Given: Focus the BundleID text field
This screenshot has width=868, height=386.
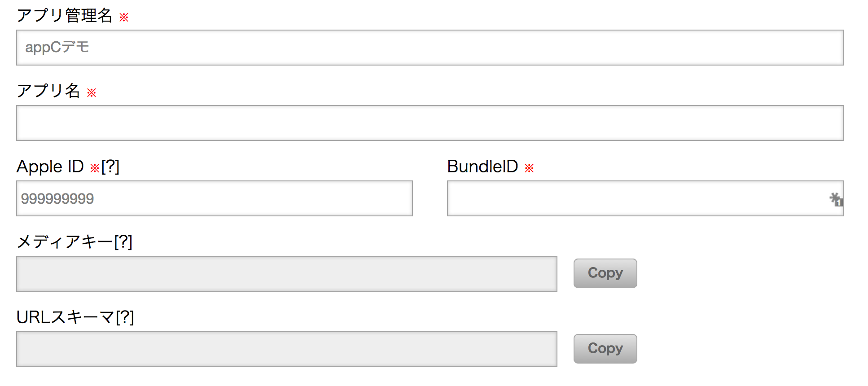Looking at the screenshot, I should (637, 198).
